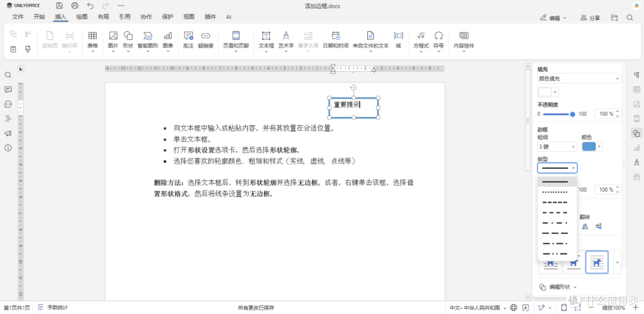644x314 pixels.
Task: Insert a chart (图表)
Action: (168, 41)
